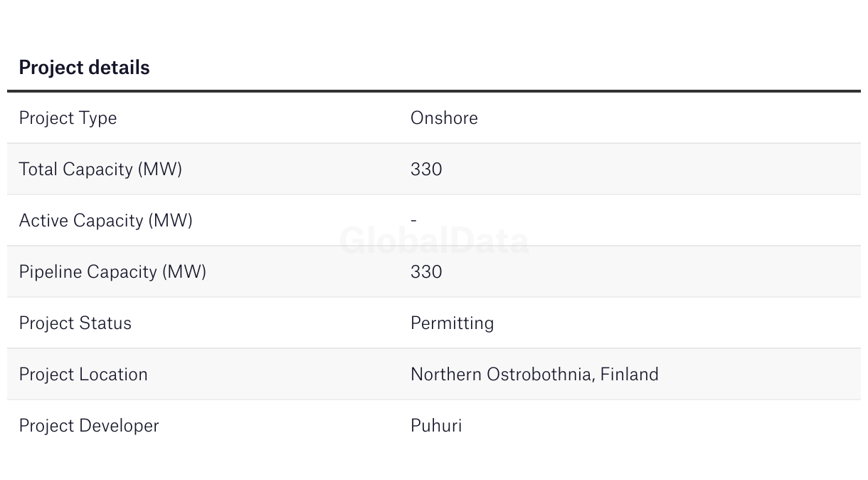This screenshot has height=480, width=868.
Task: Click the Pipeline Capacity table row
Action: [x=434, y=271]
